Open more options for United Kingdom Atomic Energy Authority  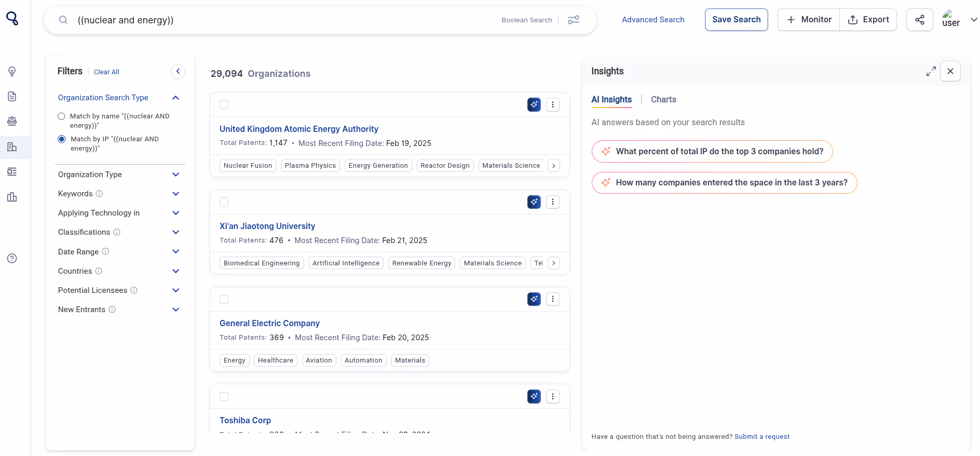(x=553, y=104)
